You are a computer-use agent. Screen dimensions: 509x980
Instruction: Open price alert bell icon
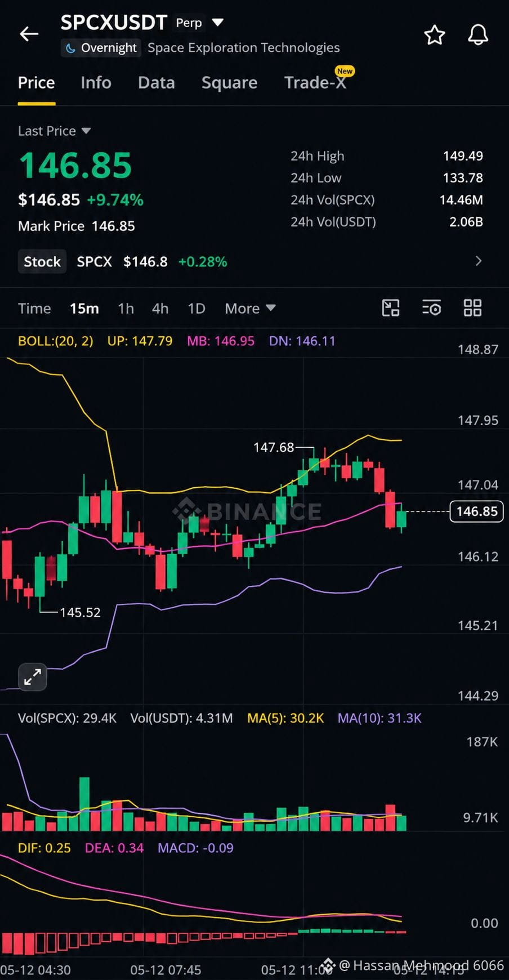478,35
